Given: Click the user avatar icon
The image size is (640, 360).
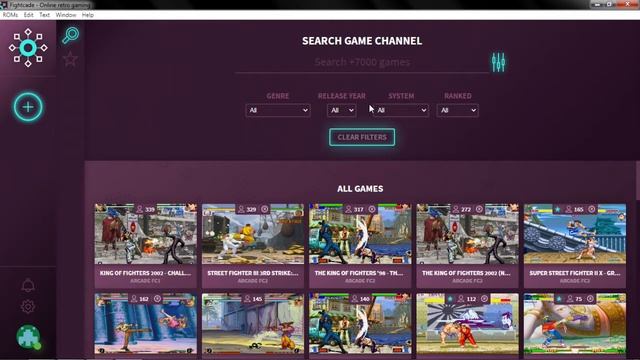Looking at the screenshot, I should (29, 338).
